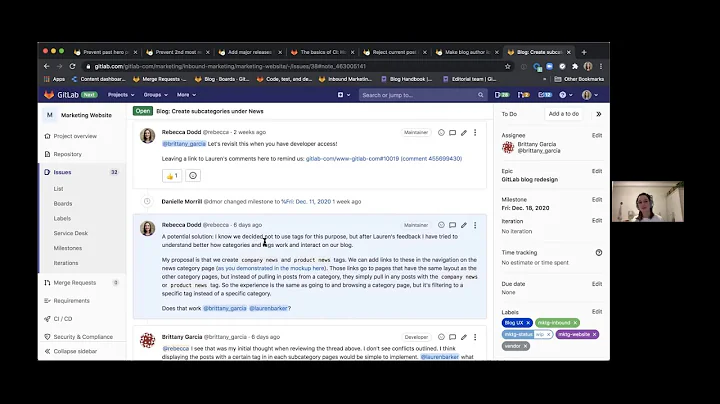Click the time tracking help icon
This screenshot has width=720, height=404.
click(x=599, y=252)
